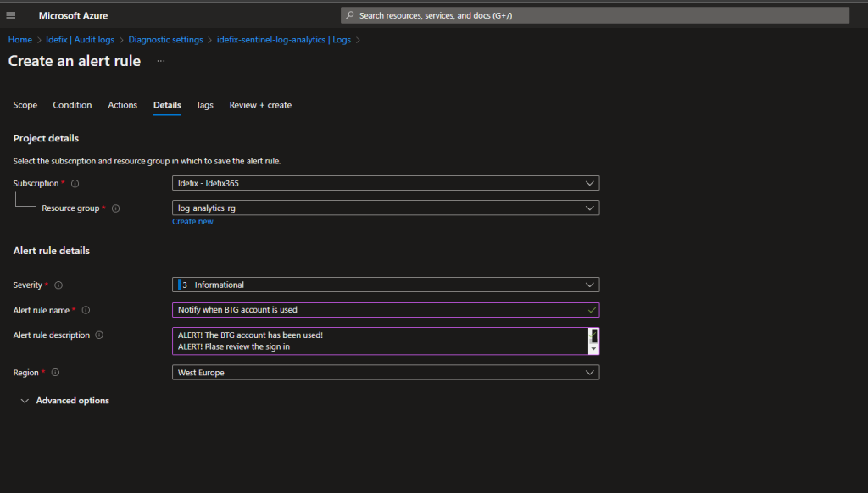This screenshot has height=493, width=868.
Task: Switch to the Scope tab
Action: 25,105
